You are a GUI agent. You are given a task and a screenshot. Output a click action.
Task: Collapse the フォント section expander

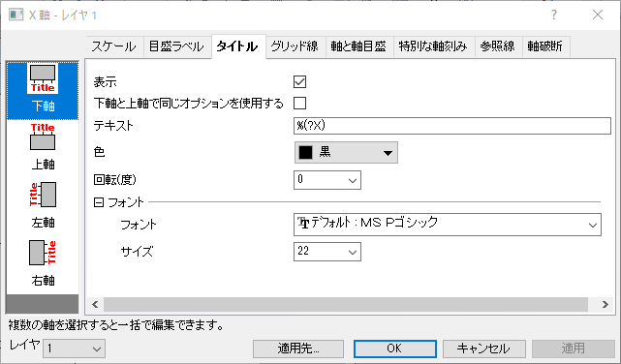(x=99, y=202)
